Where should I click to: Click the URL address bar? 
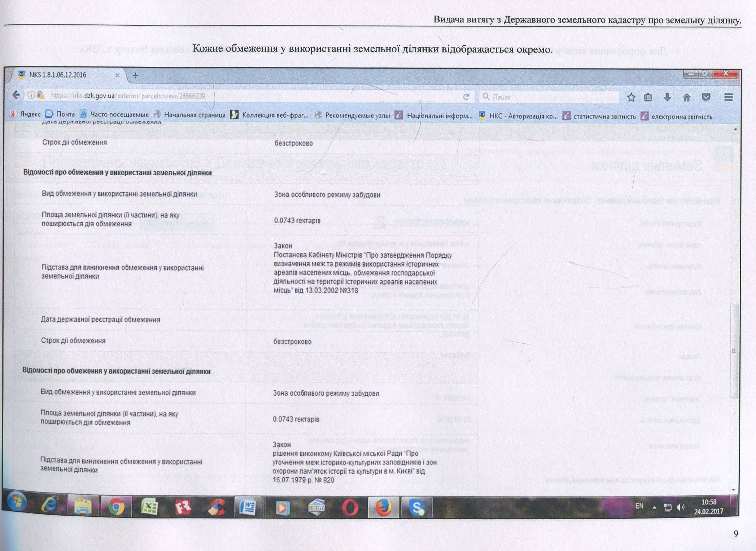[x=249, y=96]
